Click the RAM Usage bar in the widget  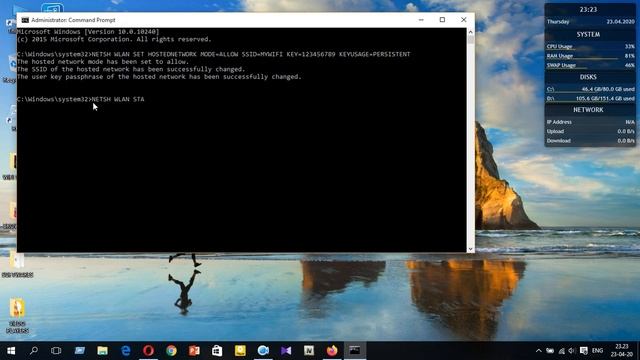tap(590, 56)
